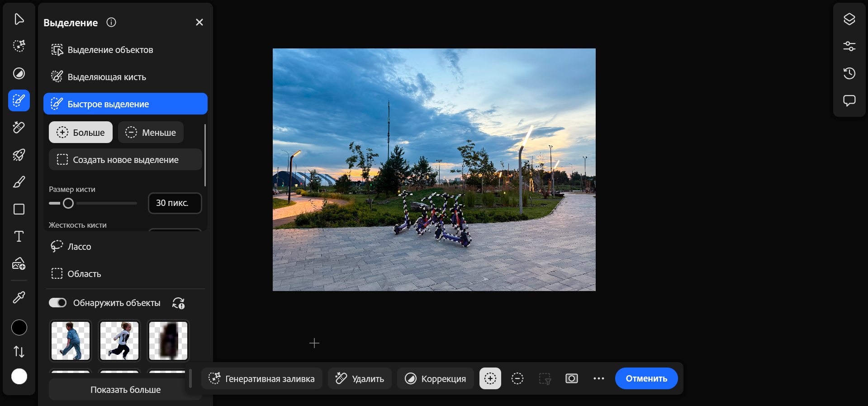Image resolution: width=868 pixels, height=406 pixels.
Task: Click the mask icon in bottom bar
Action: pos(572,378)
